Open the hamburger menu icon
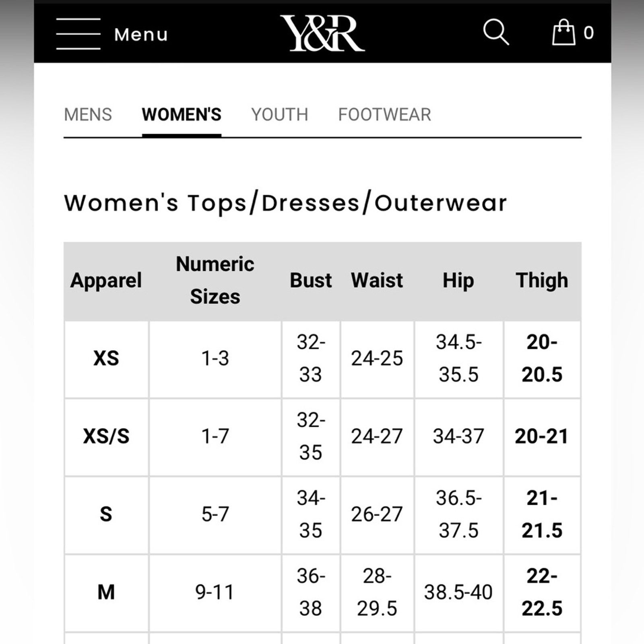Screen dimensions: 644x644 [78, 34]
